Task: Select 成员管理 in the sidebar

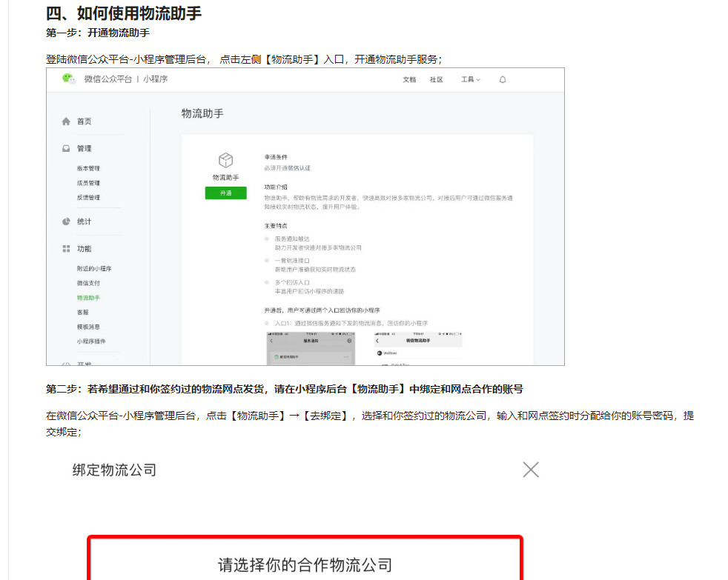Action: pos(88,183)
